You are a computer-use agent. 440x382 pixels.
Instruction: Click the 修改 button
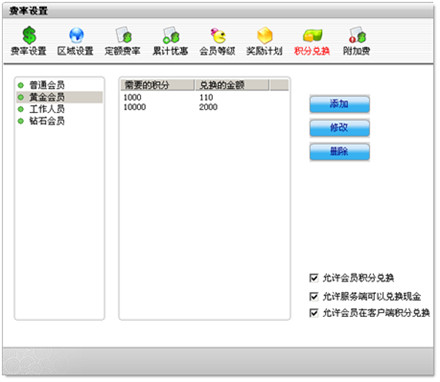pos(339,128)
